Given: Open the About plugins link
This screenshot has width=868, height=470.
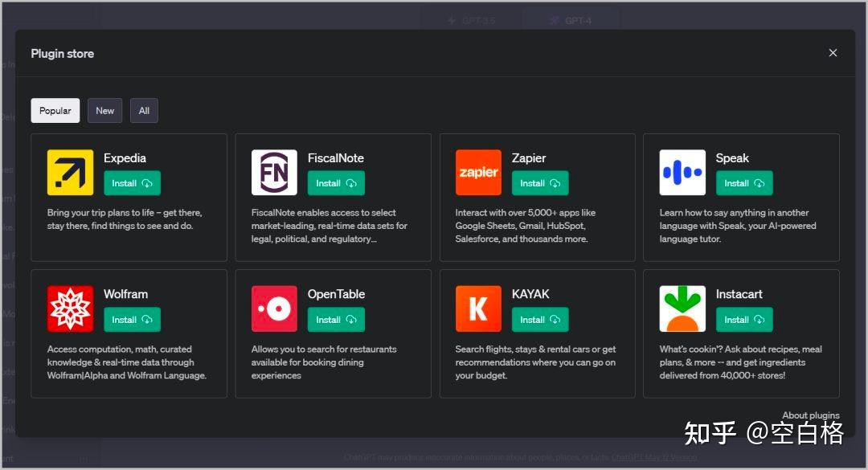Looking at the screenshot, I should click(x=810, y=415).
